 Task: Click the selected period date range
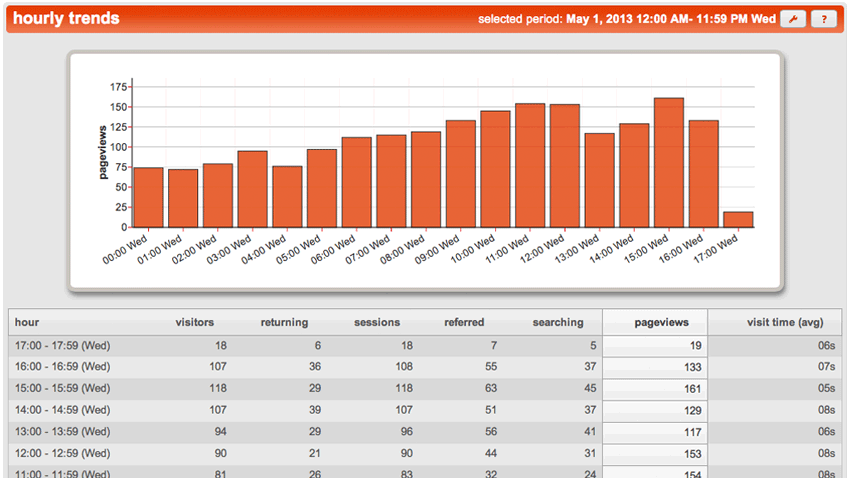click(670, 19)
